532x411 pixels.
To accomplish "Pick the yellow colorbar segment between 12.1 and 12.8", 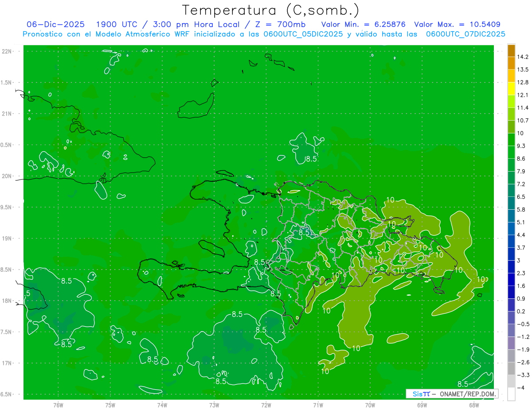I will (x=511, y=89).
